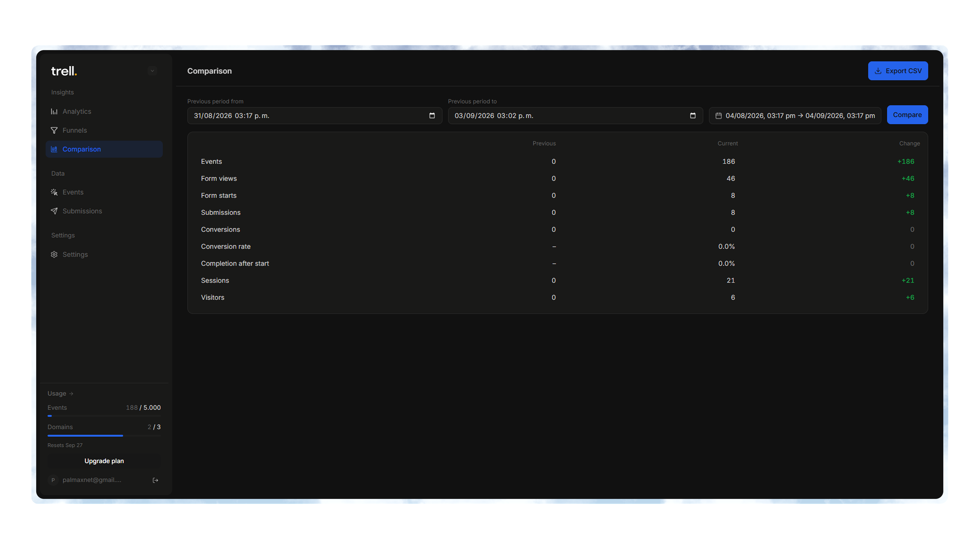Click the trell logo
Viewport: 980px width, 549px height.
(64, 71)
